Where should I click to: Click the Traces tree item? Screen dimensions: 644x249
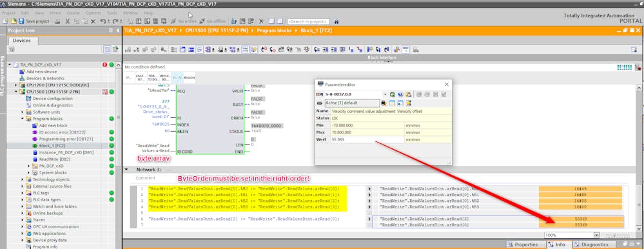coord(39,220)
